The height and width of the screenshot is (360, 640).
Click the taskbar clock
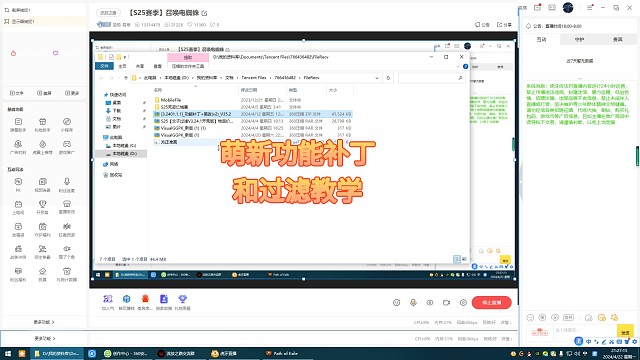coord(620,353)
